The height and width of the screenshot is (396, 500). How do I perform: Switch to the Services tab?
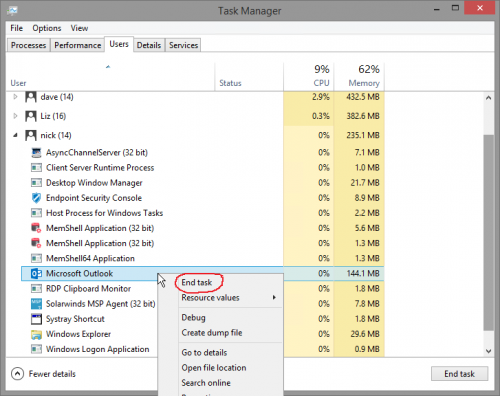[183, 45]
